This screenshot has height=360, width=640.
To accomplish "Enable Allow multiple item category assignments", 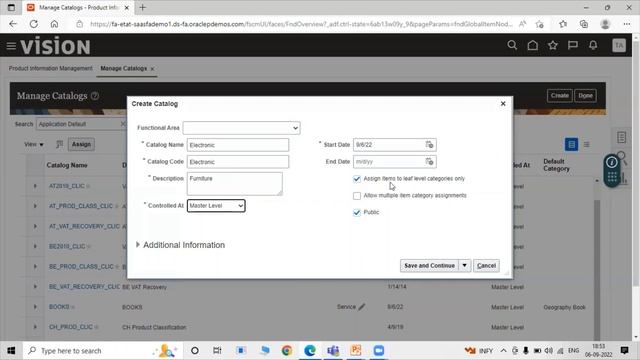I will (357, 196).
